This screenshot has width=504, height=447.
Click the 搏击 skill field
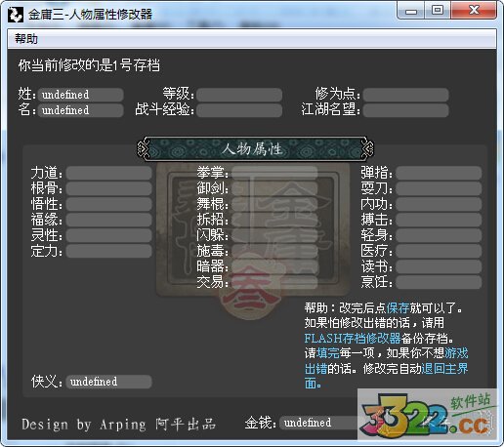[x=439, y=220]
